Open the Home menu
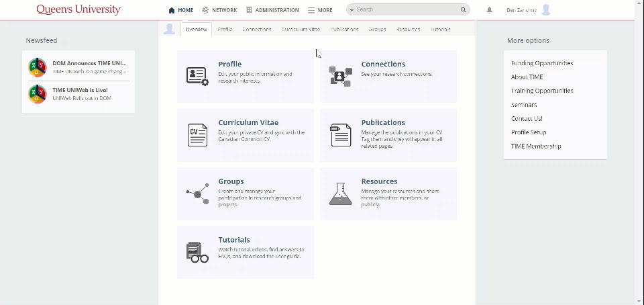This screenshot has width=644, height=305. [x=180, y=10]
